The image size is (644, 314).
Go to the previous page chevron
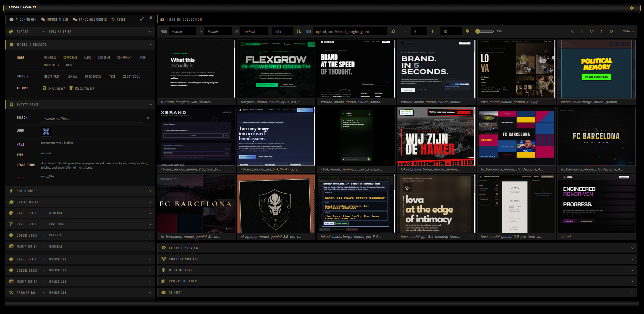[582, 31]
